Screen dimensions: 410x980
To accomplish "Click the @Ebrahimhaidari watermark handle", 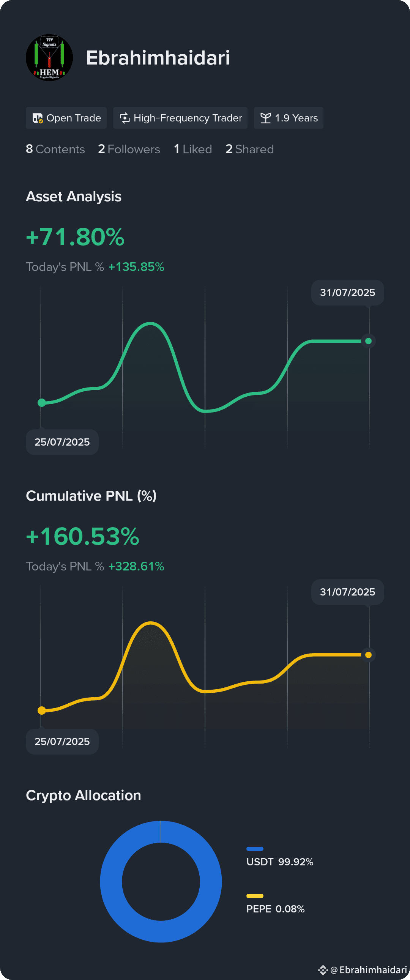I will coord(369,970).
